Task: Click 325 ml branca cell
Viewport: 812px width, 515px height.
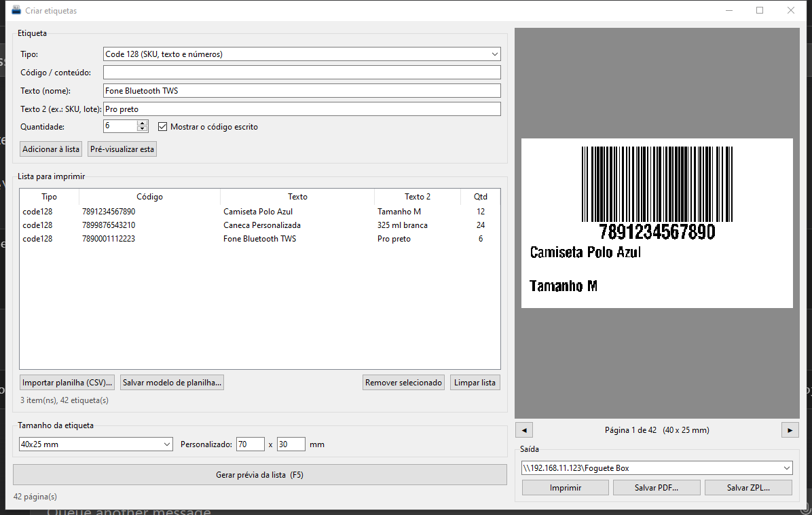Action: pos(403,225)
